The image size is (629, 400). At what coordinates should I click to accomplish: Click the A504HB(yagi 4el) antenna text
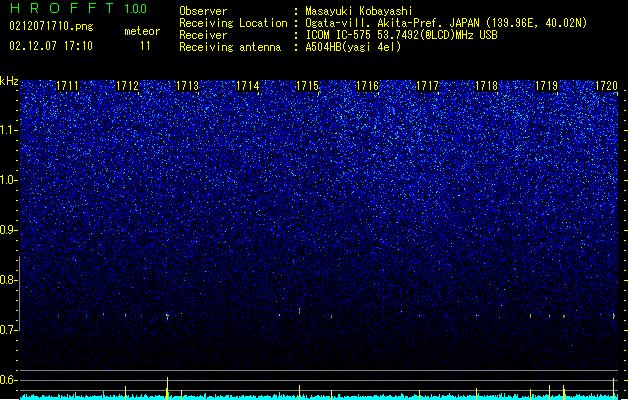[x=353, y=47]
